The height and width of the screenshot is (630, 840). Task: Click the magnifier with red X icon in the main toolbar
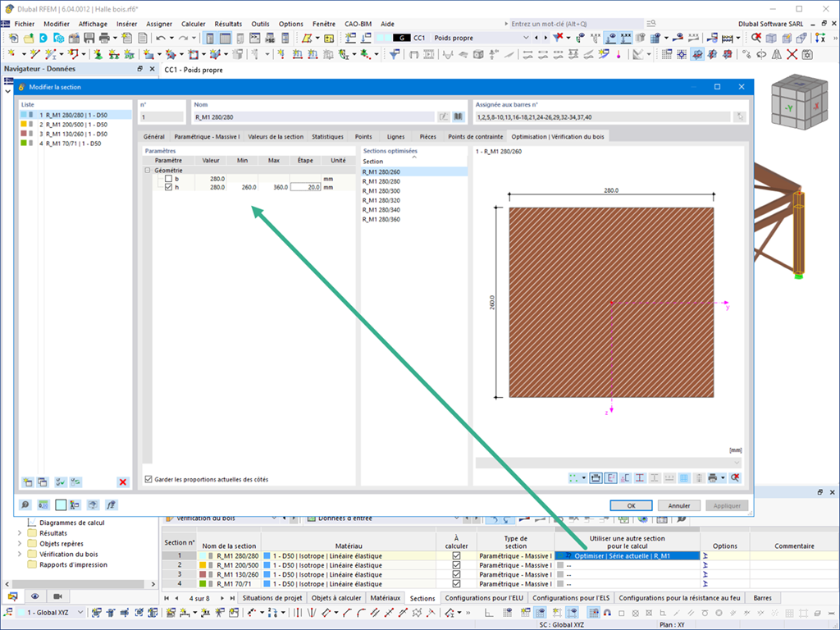click(756, 38)
